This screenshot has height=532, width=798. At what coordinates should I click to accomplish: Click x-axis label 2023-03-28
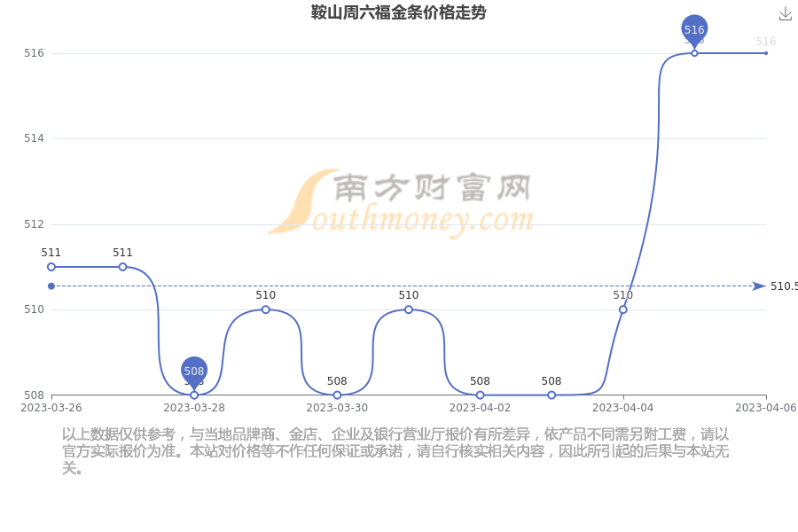(x=194, y=408)
